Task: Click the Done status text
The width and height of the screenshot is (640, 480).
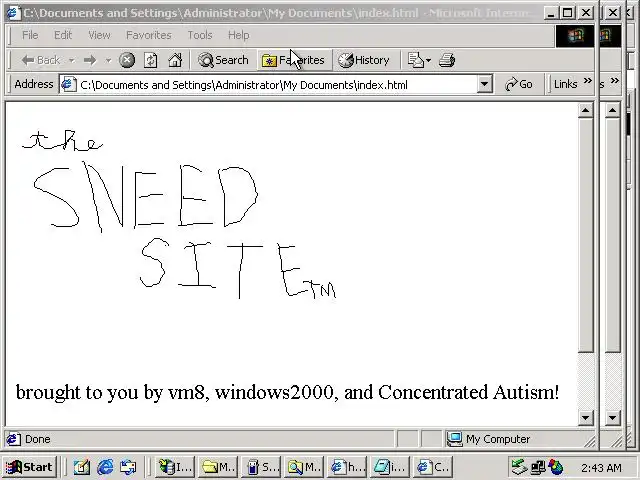Action: (38, 439)
